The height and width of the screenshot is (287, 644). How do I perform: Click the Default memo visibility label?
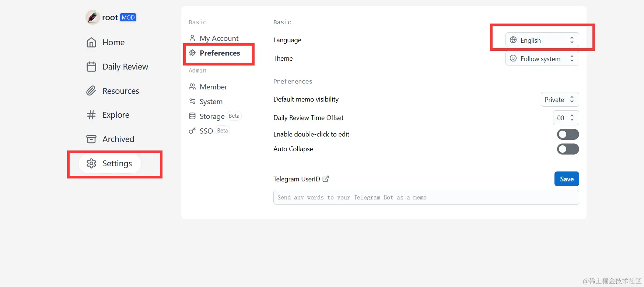click(306, 99)
